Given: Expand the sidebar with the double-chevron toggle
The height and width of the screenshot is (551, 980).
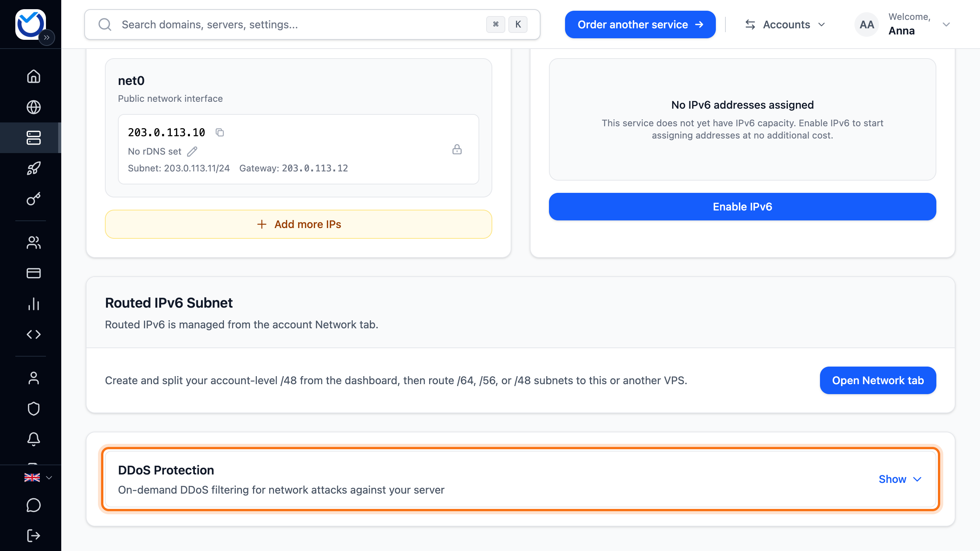Looking at the screenshot, I should 47,37.
